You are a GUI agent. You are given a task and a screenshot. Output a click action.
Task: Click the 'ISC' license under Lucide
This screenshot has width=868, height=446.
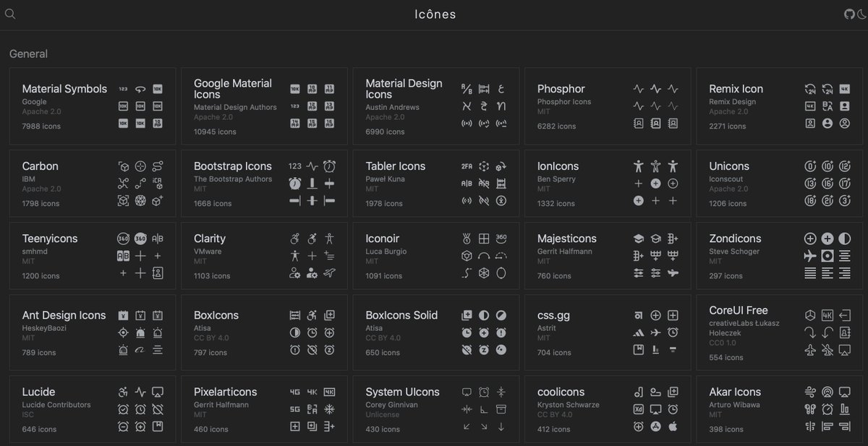(27, 415)
